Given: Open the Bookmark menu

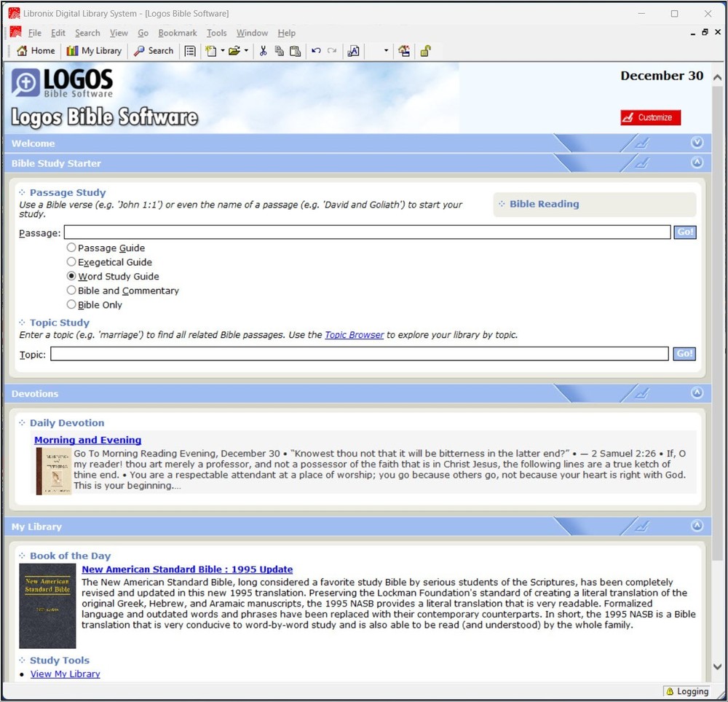Looking at the screenshot, I should tap(177, 33).
